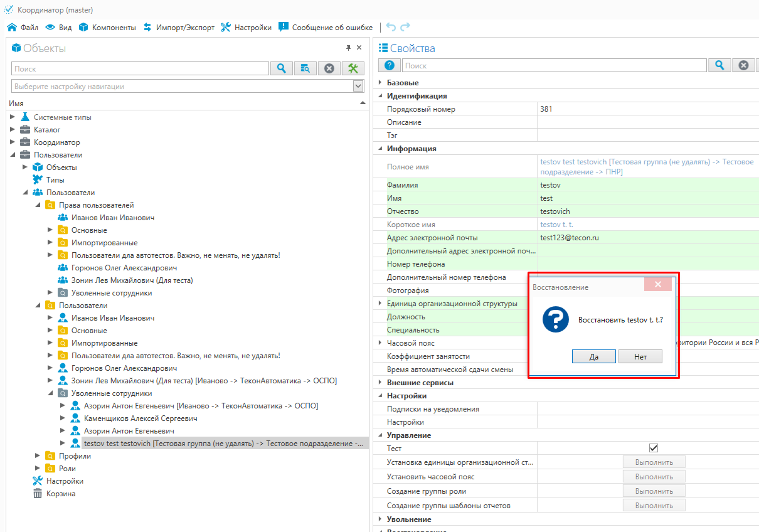Click the blue help icon in Properties panel

pyautogui.click(x=389, y=65)
